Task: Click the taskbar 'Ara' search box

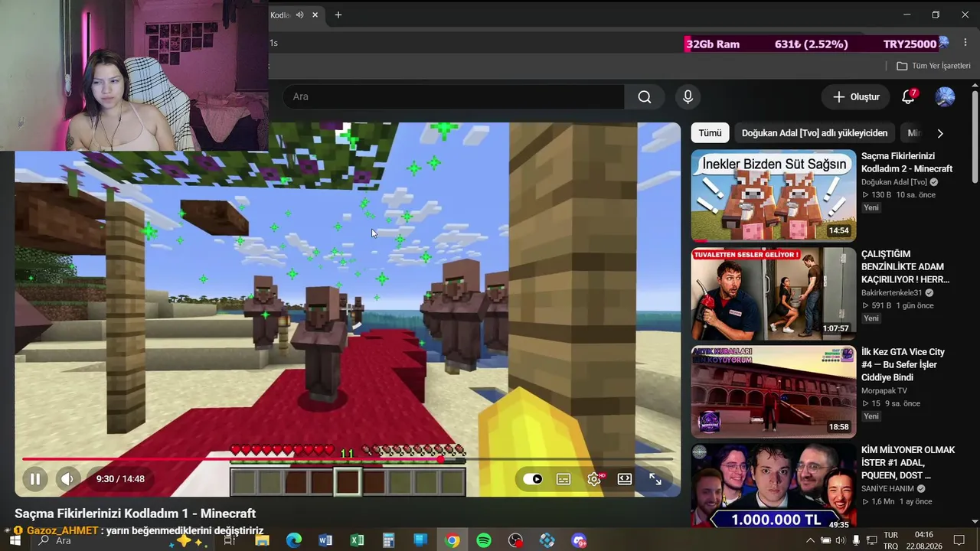Action: click(x=121, y=540)
